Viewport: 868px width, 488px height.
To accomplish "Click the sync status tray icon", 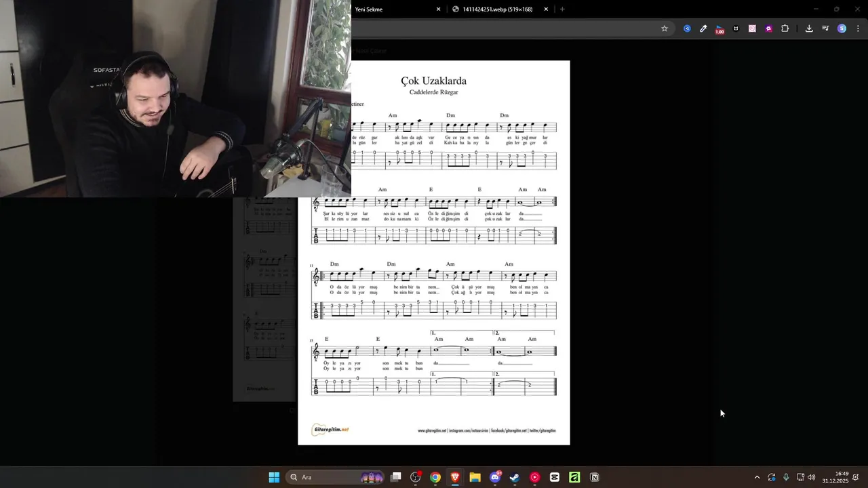I will pos(772,477).
